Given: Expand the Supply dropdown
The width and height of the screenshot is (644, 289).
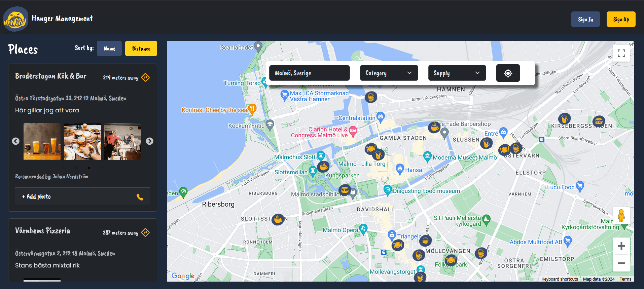Looking at the screenshot, I should coord(457,73).
